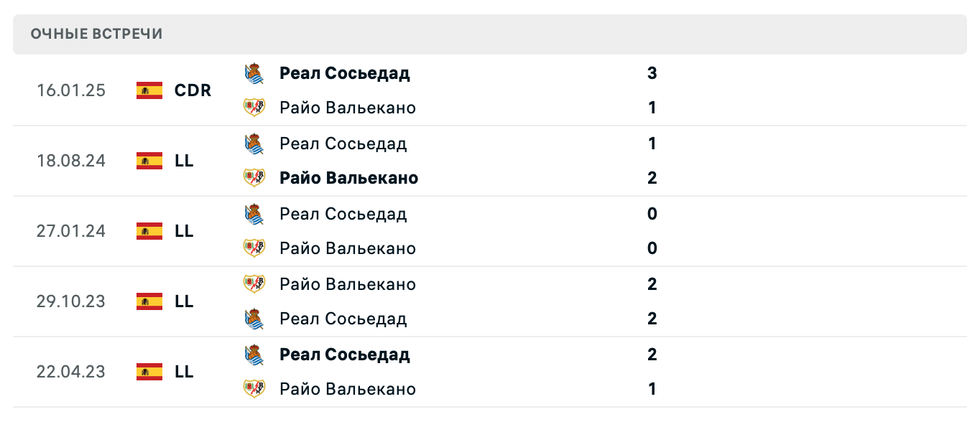Viewport: 980px width, 422px height.
Task: Click Реал Сосьедад in the 29.10.23 match
Action: tap(343, 318)
